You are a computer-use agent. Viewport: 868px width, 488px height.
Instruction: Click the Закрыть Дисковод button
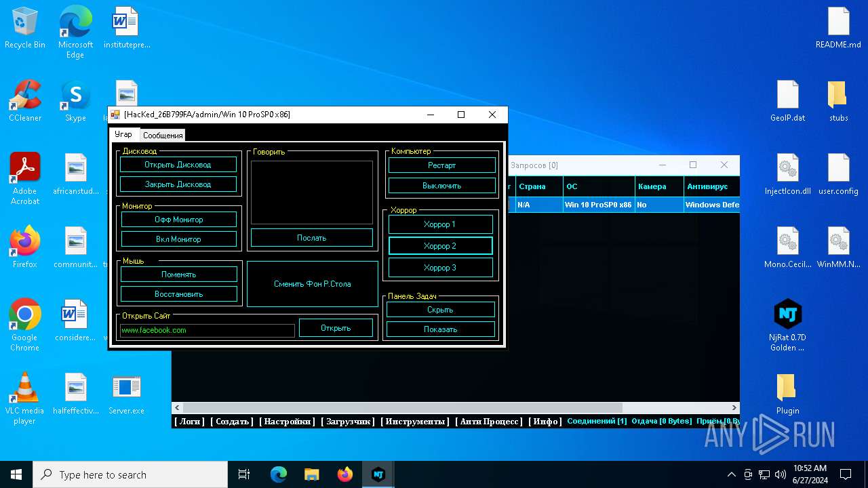click(178, 184)
